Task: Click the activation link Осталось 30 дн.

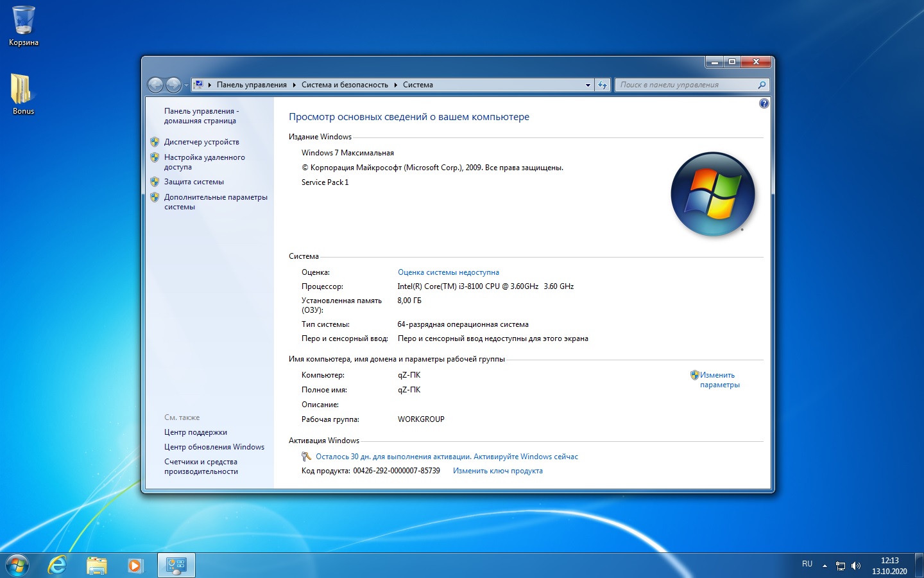Action: pyautogui.click(x=447, y=457)
